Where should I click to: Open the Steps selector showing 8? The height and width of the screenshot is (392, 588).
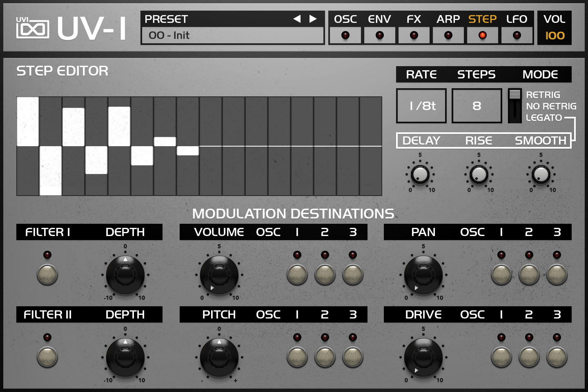tap(477, 106)
